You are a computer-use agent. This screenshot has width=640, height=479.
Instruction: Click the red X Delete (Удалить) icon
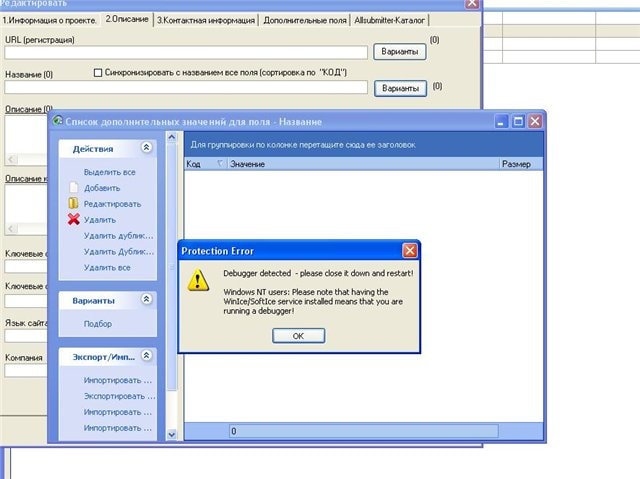73,220
